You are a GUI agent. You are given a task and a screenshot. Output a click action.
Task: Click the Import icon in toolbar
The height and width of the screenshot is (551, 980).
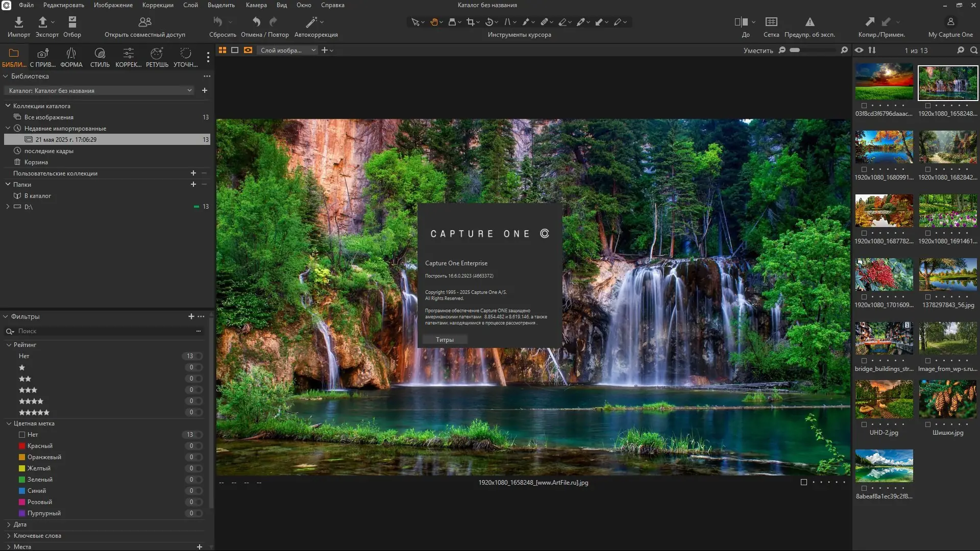[19, 22]
